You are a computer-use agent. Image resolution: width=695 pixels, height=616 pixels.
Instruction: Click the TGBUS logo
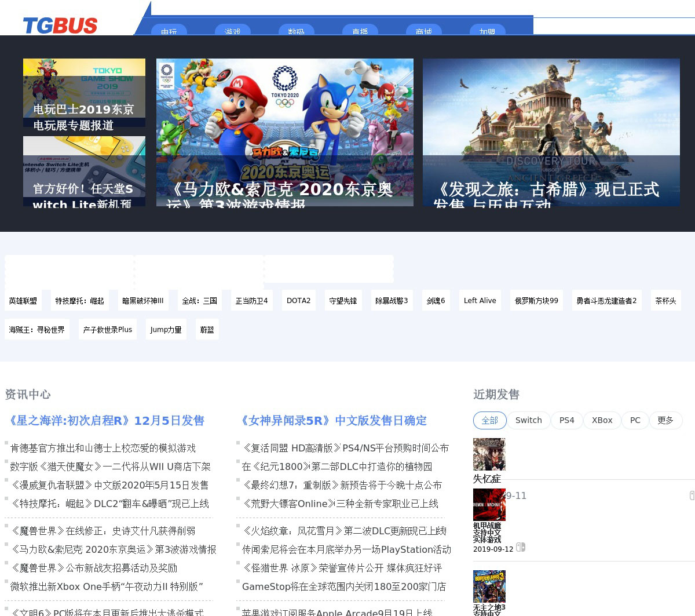(x=60, y=25)
